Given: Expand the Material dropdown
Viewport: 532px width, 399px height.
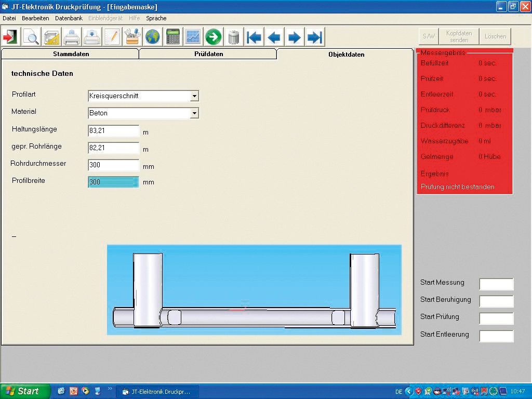Looking at the screenshot, I should coord(194,113).
